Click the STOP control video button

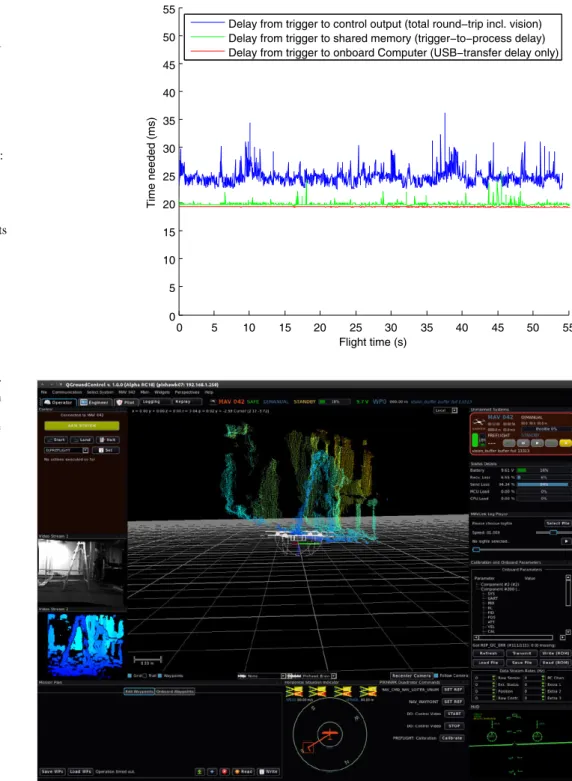[454, 726]
